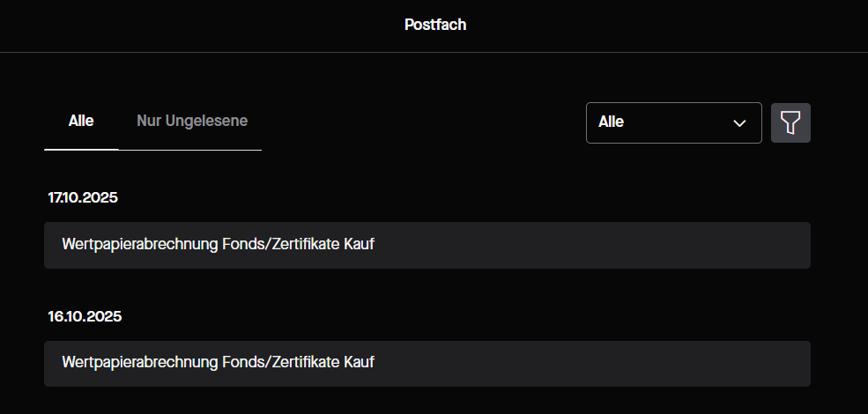
Task: Select the second Fonds/Zertifikate Kauf entry
Action: click(219, 362)
